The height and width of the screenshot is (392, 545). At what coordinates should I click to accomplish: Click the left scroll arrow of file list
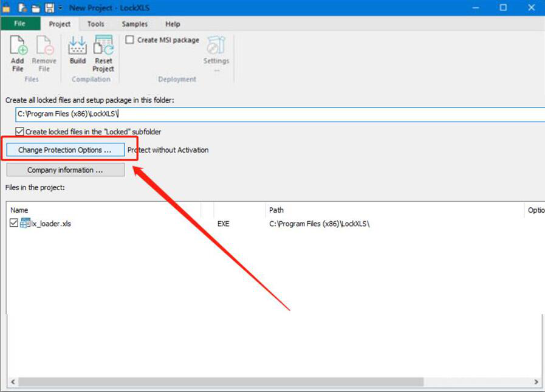point(13,382)
